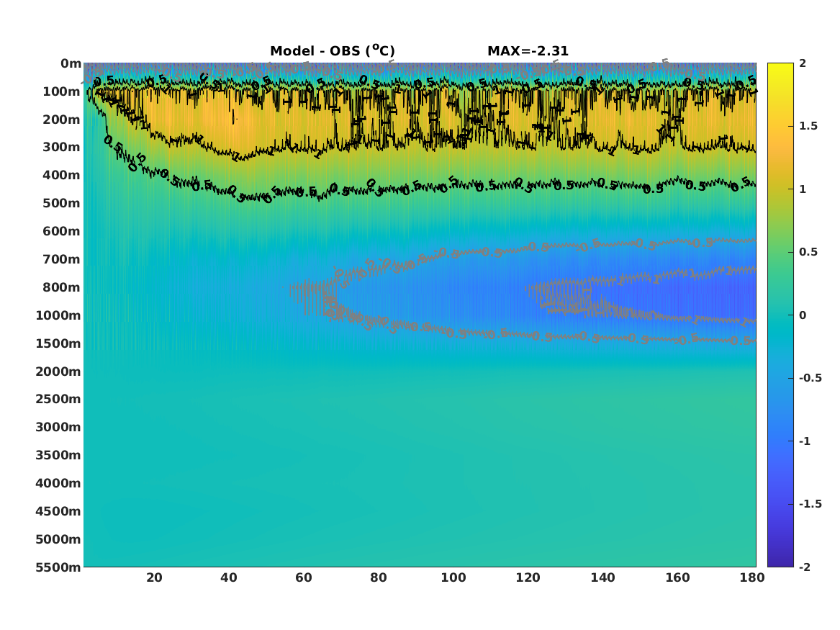Click the '100m' depth axis label
840x630 pixels.
[x=62, y=91]
